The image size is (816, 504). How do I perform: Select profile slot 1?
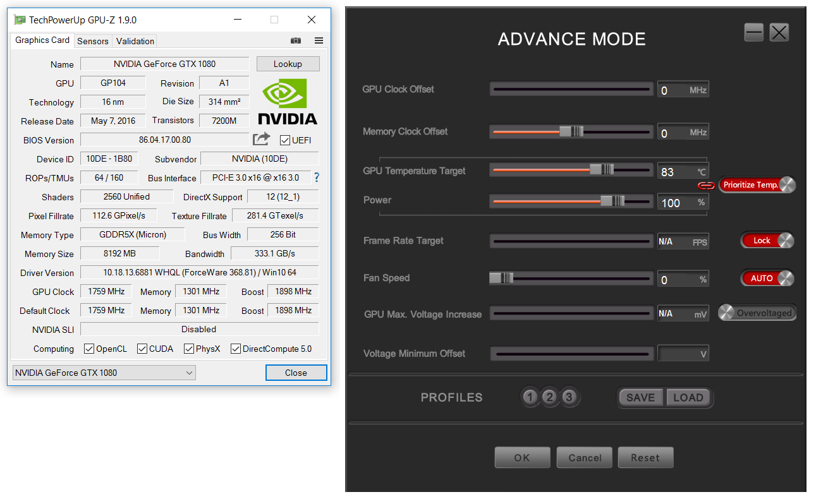pyautogui.click(x=530, y=397)
